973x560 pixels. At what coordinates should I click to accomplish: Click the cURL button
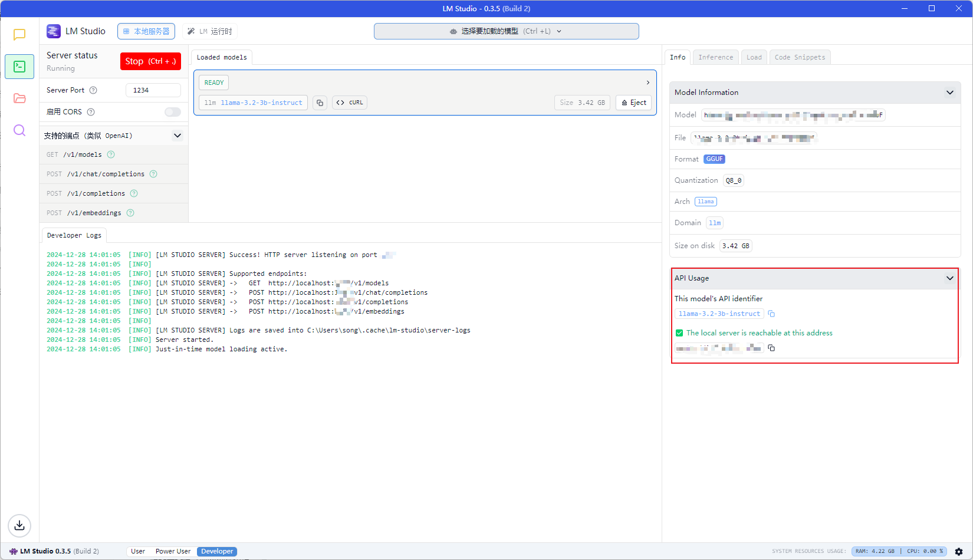click(350, 103)
